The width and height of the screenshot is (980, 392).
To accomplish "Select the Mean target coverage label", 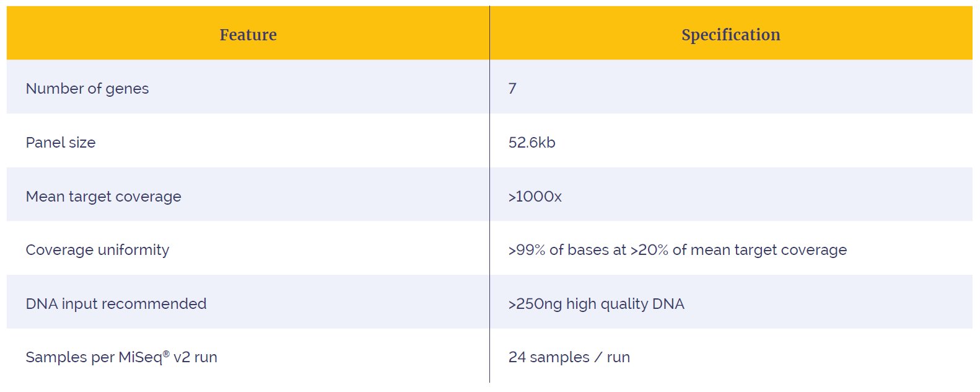I will 103,197.
